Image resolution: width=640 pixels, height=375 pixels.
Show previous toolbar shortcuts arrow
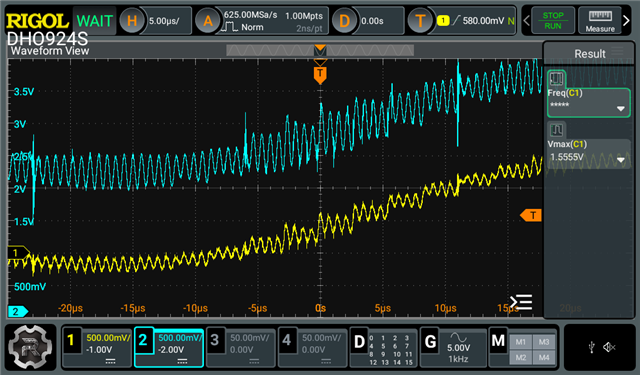click(527, 20)
